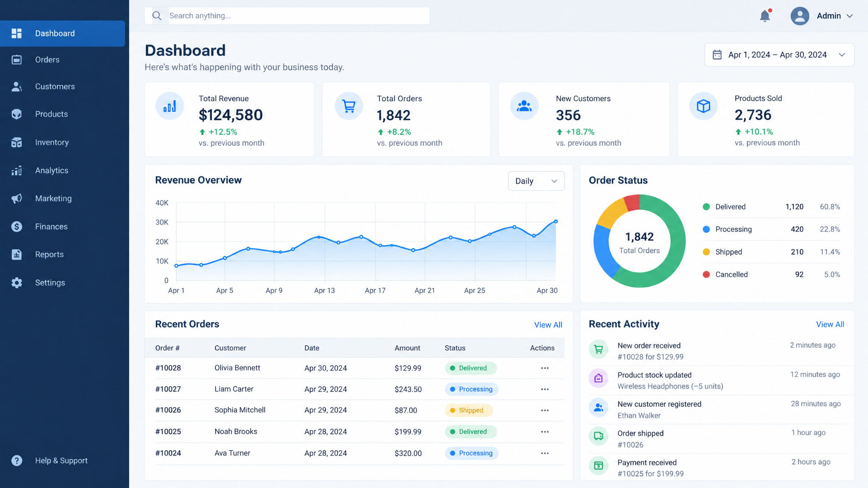This screenshot has width=868, height=488.
Task: Select Analytics in the sidebar
Action: point(63,170)
